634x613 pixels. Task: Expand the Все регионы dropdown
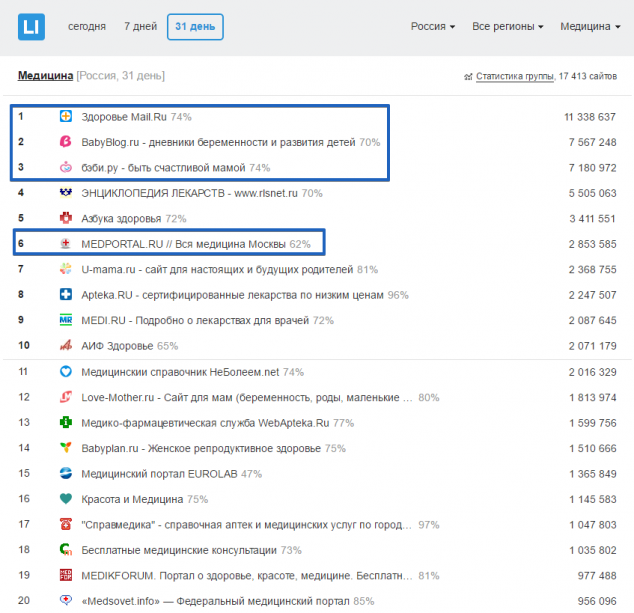click(507, 27)
